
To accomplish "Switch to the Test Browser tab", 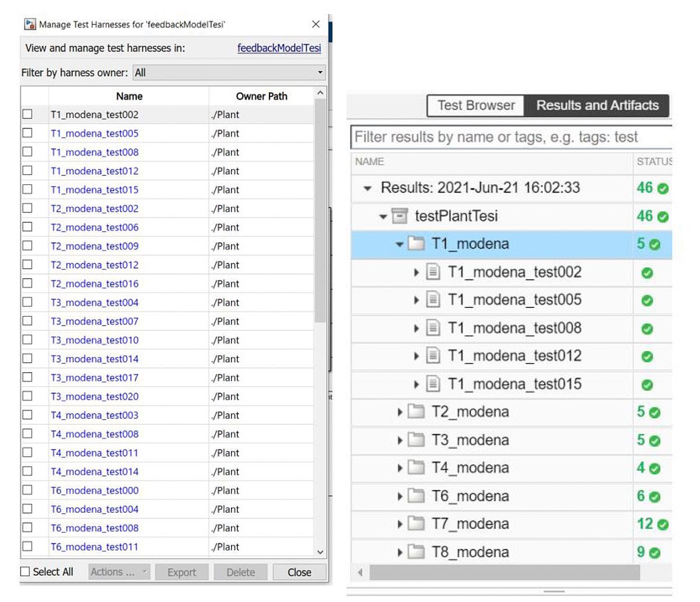I will (474, 106).
